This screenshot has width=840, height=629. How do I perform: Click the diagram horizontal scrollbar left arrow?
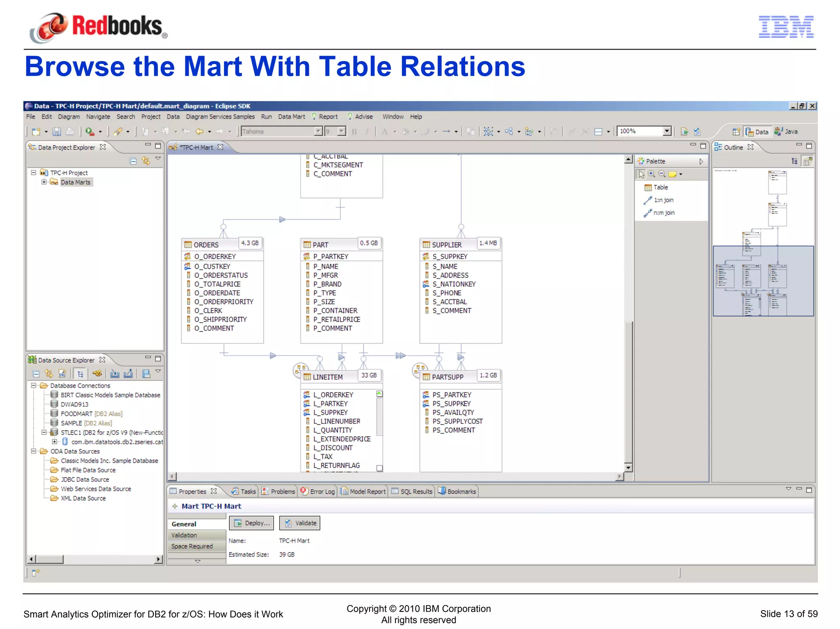(x=173, y=476)
